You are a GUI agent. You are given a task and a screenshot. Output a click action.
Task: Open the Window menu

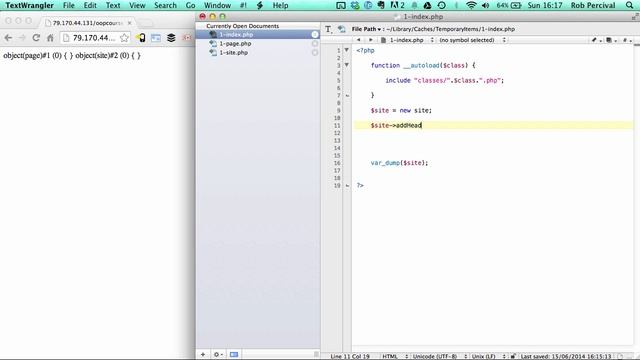[217, 5]
